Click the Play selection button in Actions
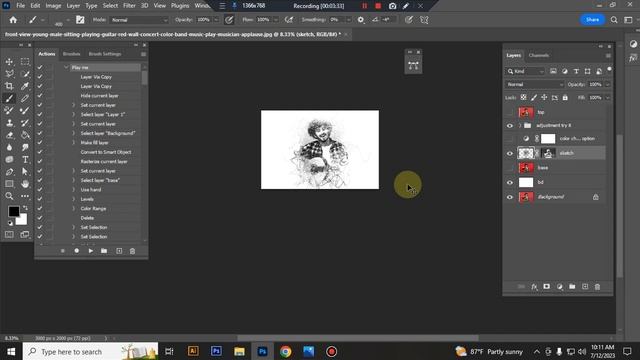This screenshot has height=360, width=640. click(91, 251)
